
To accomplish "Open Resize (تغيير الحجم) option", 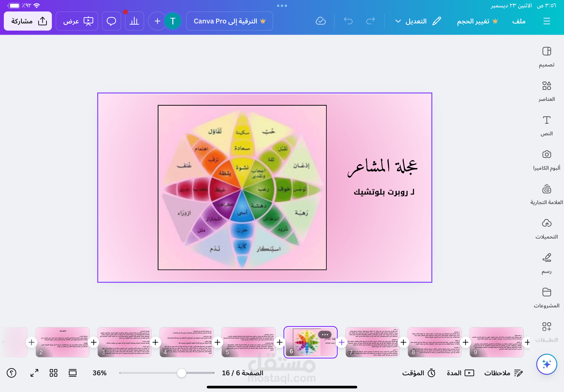I will tap(477, 21).
